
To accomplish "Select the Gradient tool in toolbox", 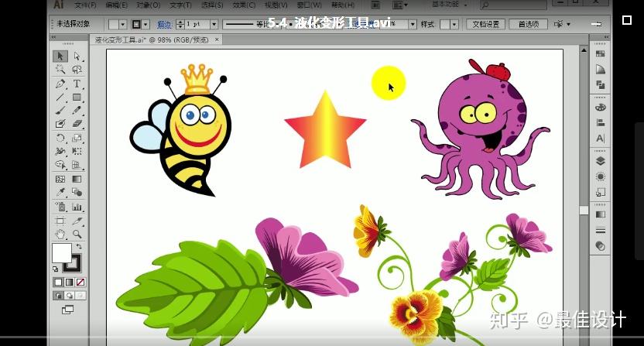I will coord(77,179).
